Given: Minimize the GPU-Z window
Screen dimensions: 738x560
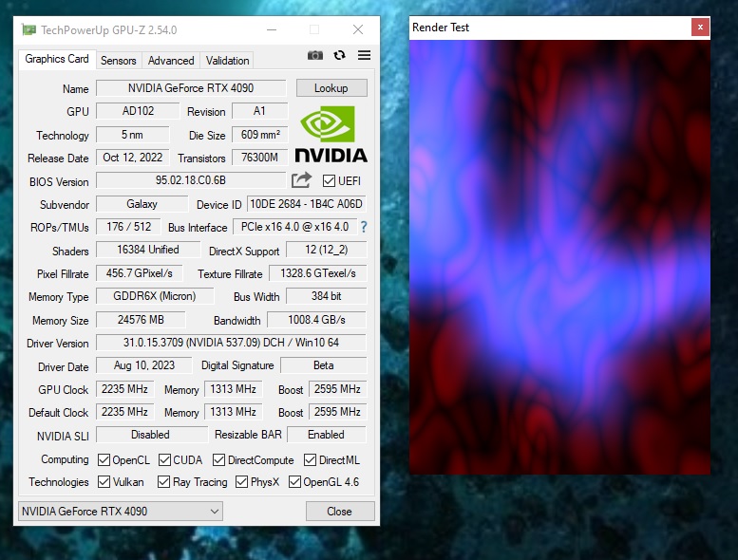Looking at the screenshot, I should pyautogui.click(x=272, y=29).
